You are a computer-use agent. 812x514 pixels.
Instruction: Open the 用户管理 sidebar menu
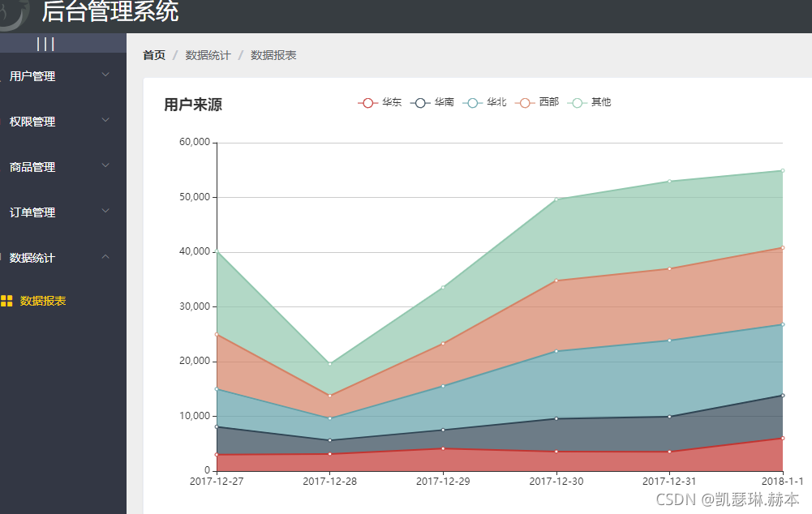pyautogui.click(x=63, y=76)
